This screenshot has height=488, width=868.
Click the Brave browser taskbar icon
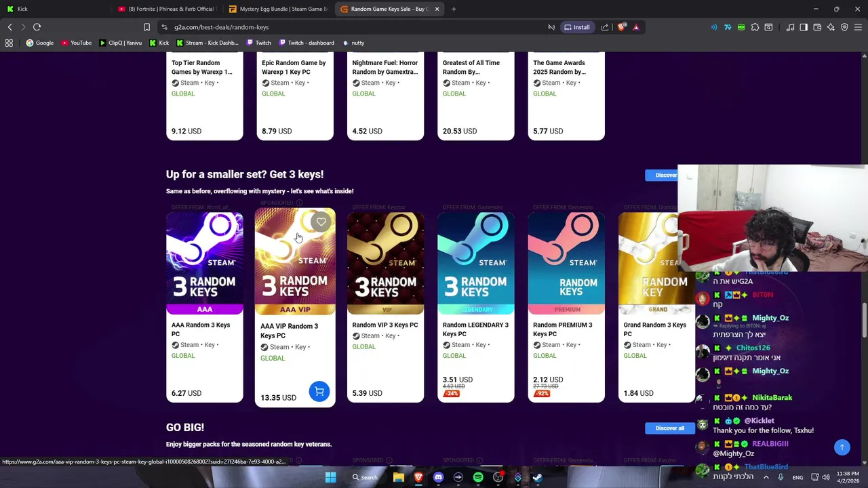418,477
